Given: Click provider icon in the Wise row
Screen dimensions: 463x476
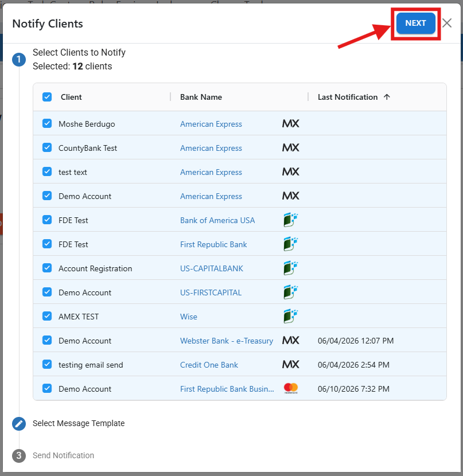Looking at the screenshot, I should click(290, 316).
